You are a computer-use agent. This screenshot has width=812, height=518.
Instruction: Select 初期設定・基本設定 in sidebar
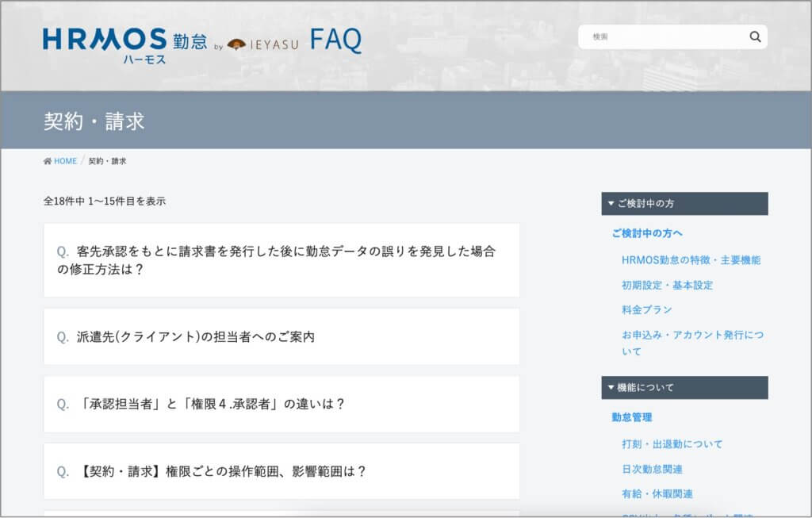point(667,285)
